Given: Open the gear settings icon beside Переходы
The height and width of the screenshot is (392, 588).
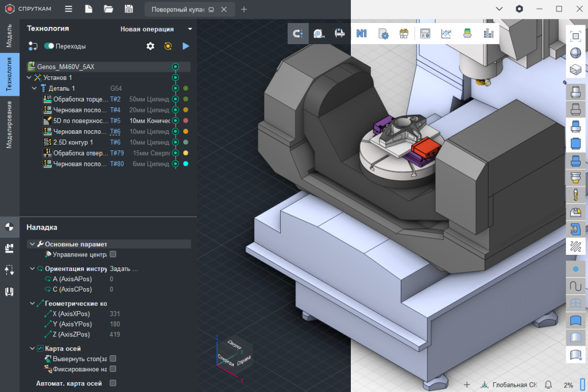Looking at the screenshot, I should click(x=150, y=46).
